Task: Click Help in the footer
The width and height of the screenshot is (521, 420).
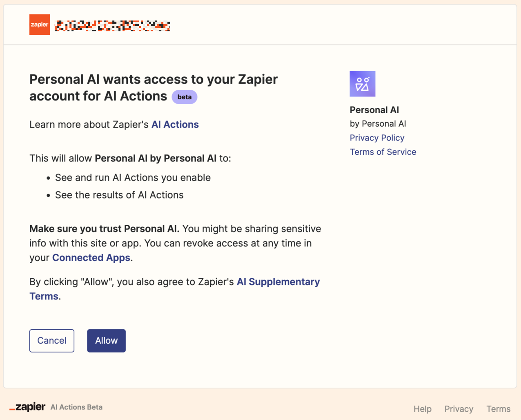Action: (422, 409)
